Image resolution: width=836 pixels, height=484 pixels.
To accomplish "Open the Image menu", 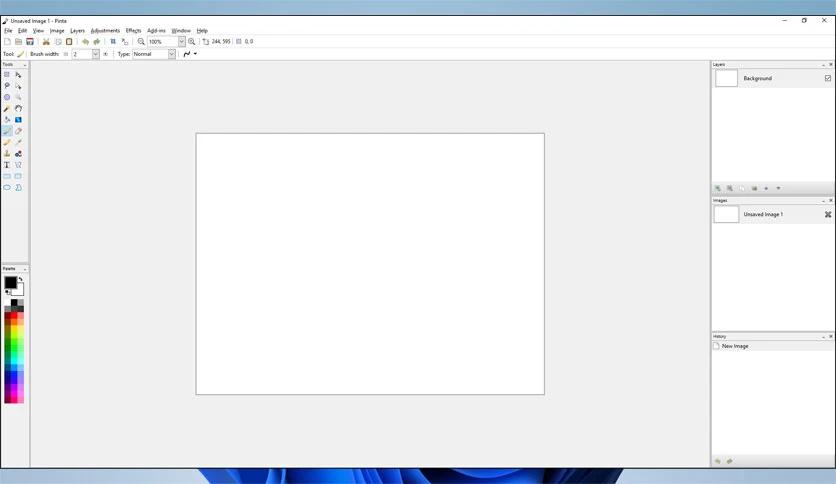I will point(57,31).
